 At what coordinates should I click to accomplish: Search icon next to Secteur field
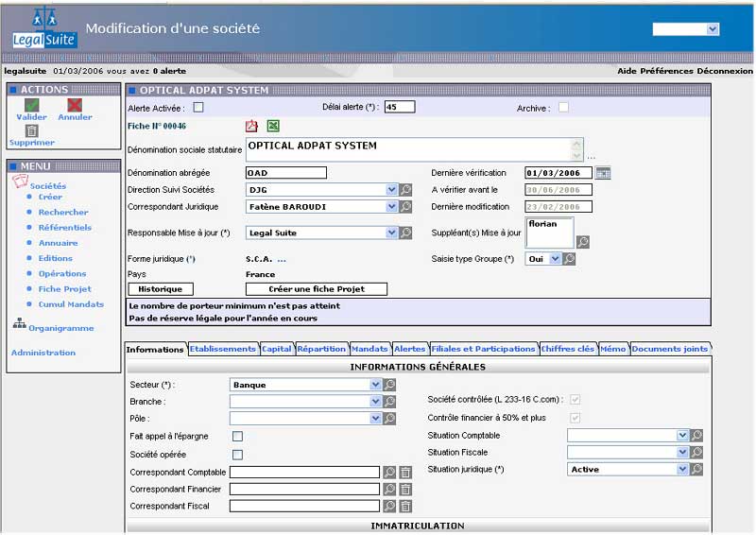click(389, 385)
